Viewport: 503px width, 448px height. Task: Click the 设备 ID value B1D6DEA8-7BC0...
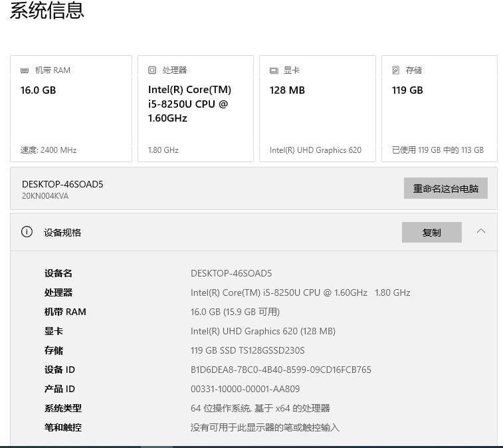click(281, 370)
